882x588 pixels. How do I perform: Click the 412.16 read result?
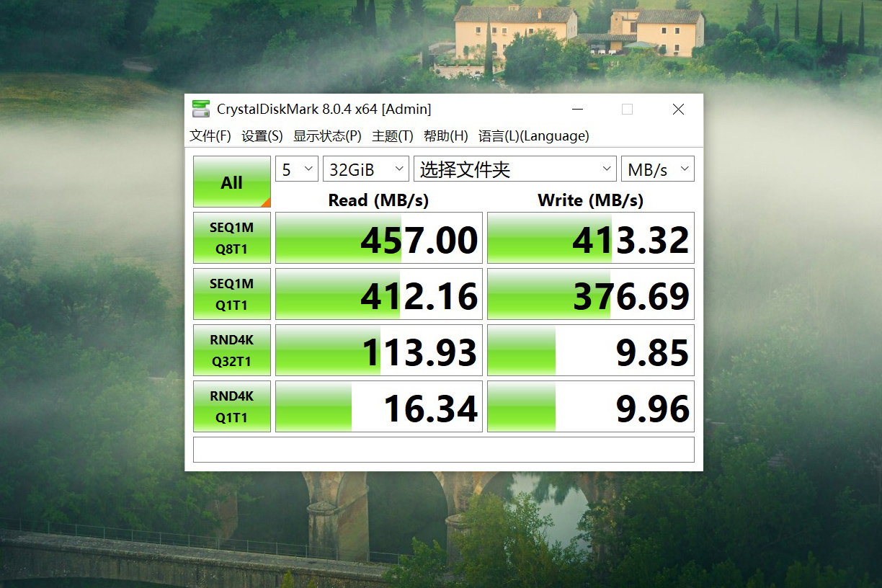(379, 294)
